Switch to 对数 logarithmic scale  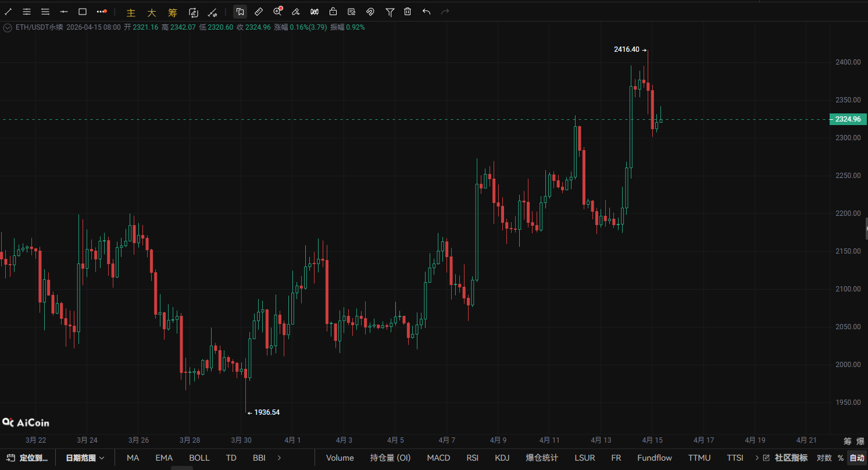point(824,458)
